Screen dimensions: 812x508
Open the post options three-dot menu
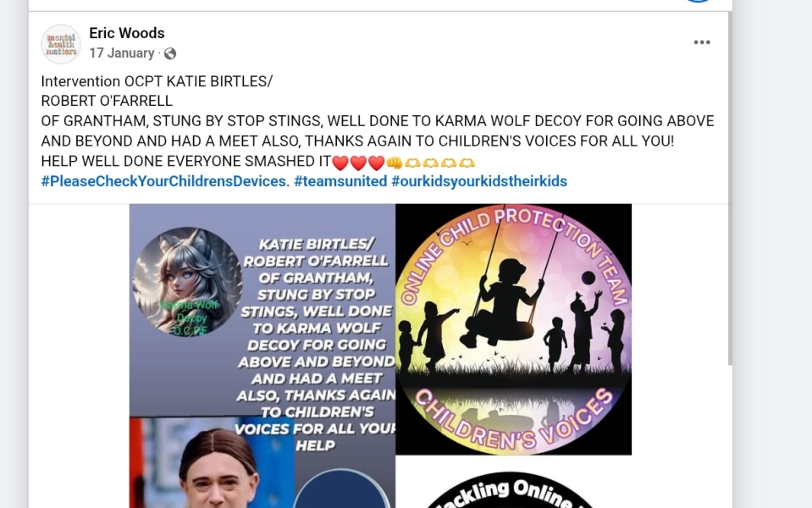[702, 42]
